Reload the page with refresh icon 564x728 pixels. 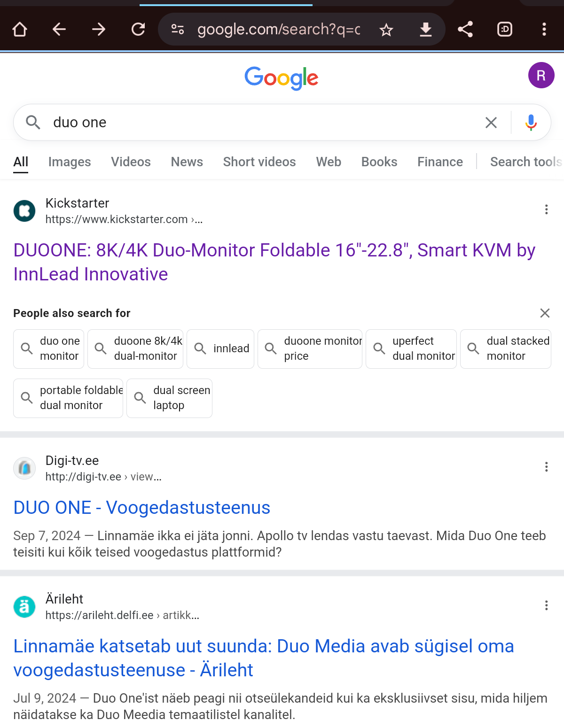(138, 30)
